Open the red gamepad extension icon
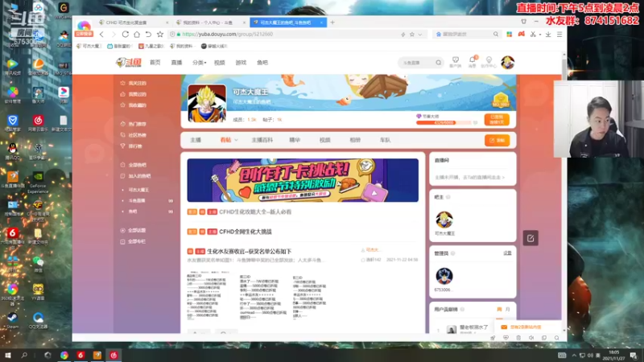644x362 pixels. (x=521, y=35)
